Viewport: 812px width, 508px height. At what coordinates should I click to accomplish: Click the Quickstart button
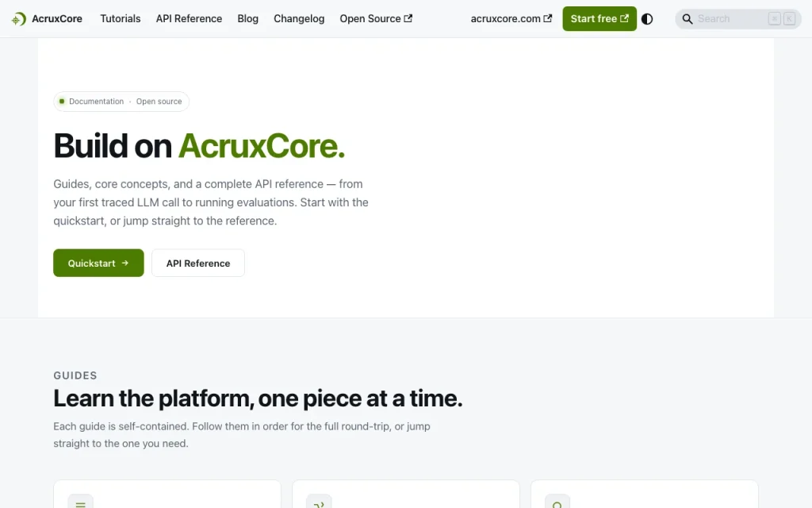tap(98, 263)
